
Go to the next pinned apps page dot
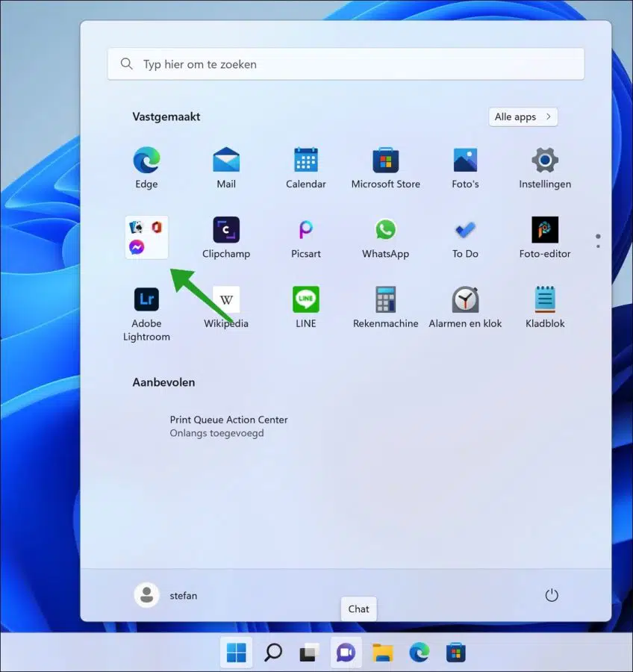pyautogui.click(x=598, y=246)
